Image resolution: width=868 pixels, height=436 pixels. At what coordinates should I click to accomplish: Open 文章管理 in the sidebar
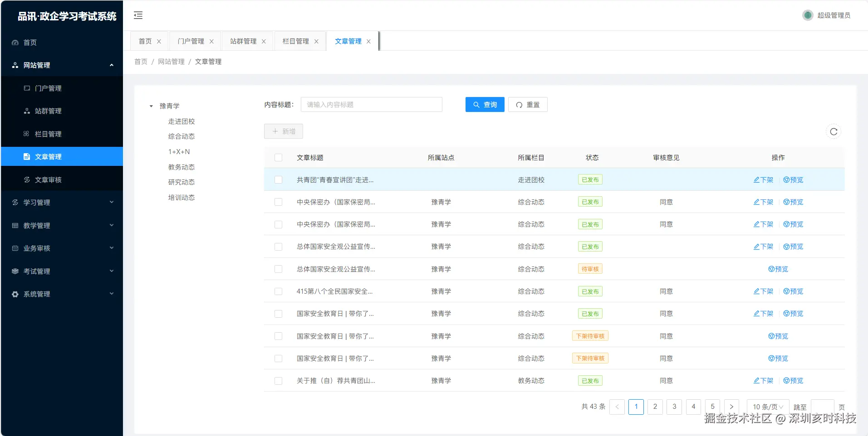pos(62,157)
